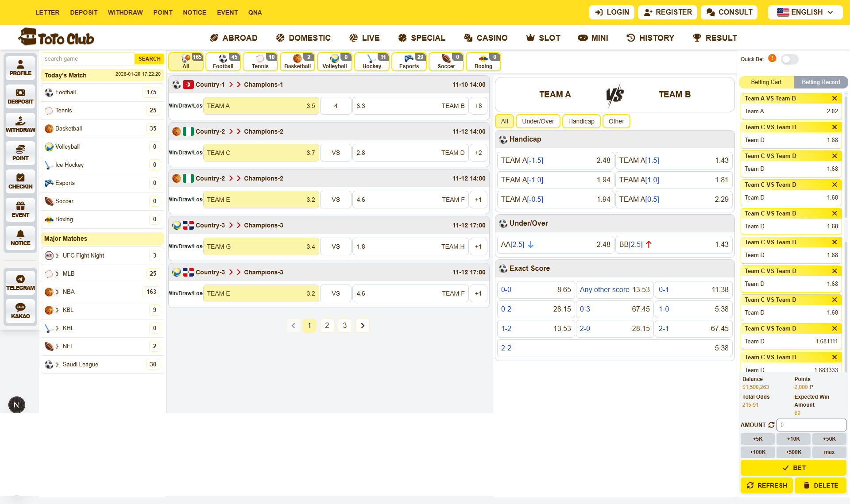The image size is (850, 504).
Task: Toggle the Quick Bet switch
Action: pyautogui.click(x=789, y=59)
